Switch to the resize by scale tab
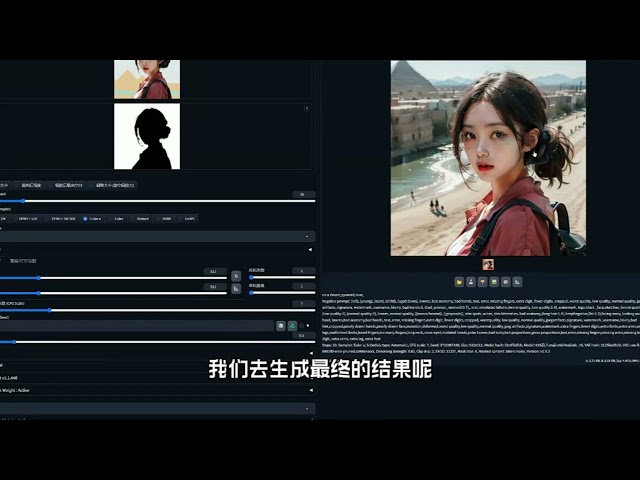The width and height of the screenshot is (640, 480). 23,261
